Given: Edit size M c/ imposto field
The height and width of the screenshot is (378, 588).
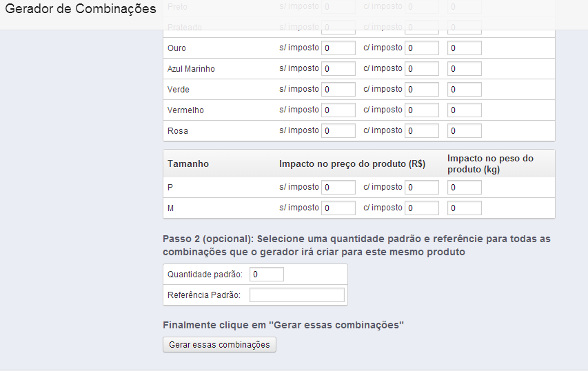Looking at the screenshot, I should [422, 208].
